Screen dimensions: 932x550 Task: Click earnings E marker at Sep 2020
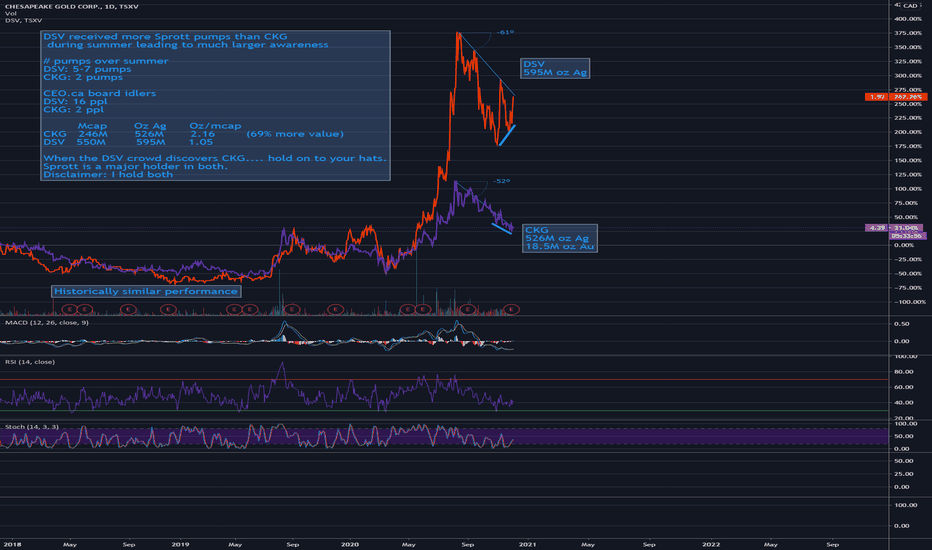[468, 309]
